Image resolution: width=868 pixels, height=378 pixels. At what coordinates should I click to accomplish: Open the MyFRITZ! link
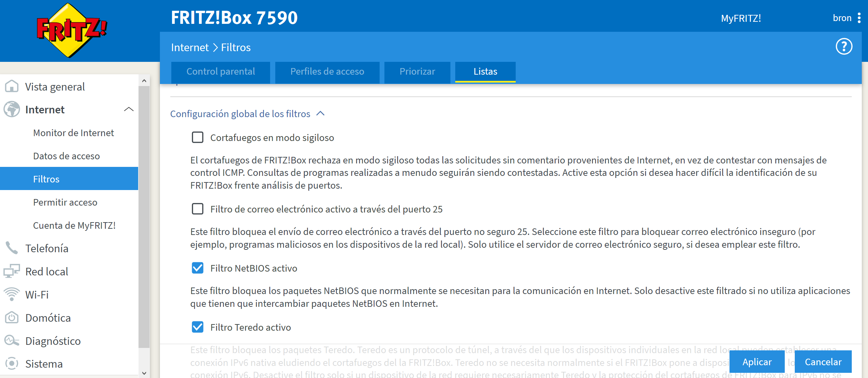coord(741,18)
